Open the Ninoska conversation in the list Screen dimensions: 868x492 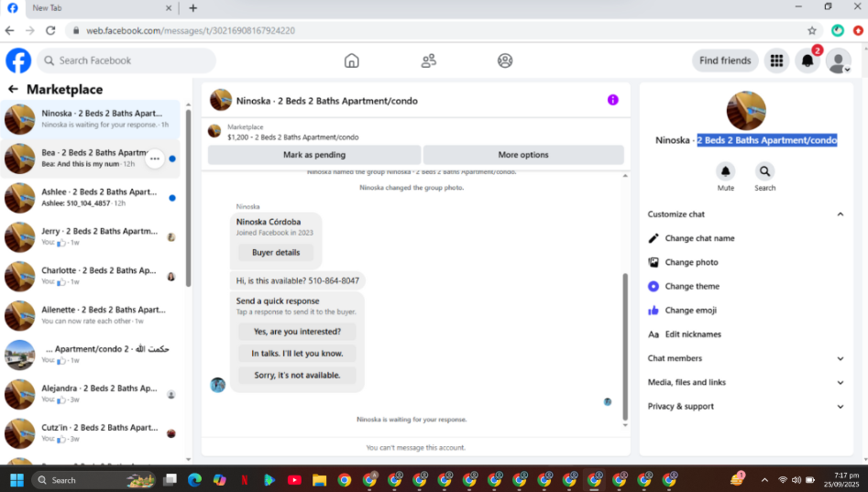tap(90, 119)
